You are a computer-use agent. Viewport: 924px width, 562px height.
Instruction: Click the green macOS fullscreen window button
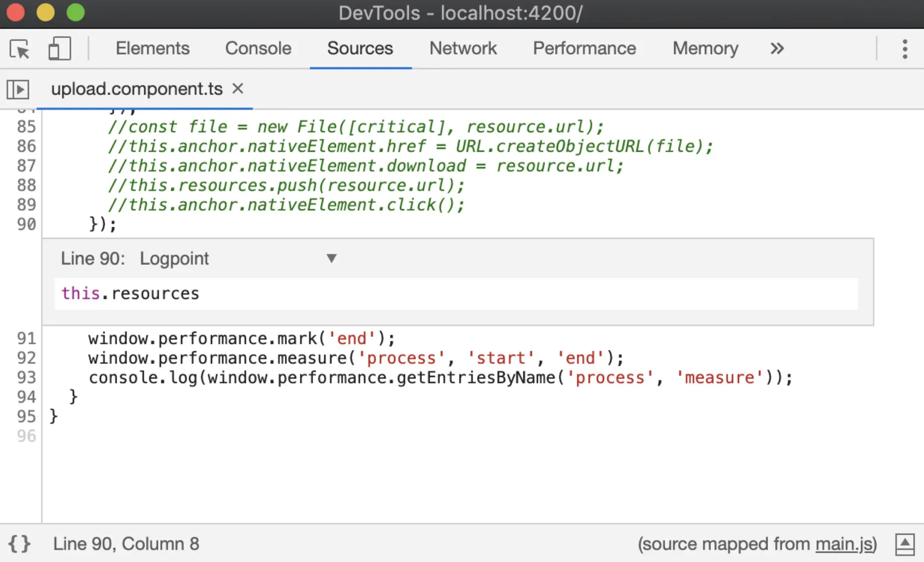76,13
